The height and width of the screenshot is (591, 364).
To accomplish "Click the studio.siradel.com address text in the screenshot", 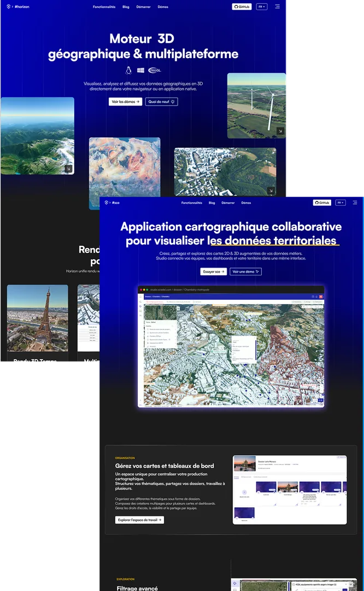I will tap(180, 290).
